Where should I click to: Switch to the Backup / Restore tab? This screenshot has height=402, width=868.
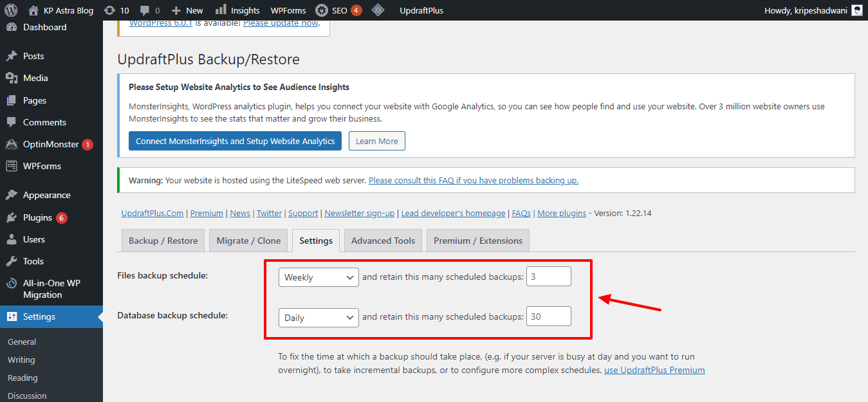[163, 241]
